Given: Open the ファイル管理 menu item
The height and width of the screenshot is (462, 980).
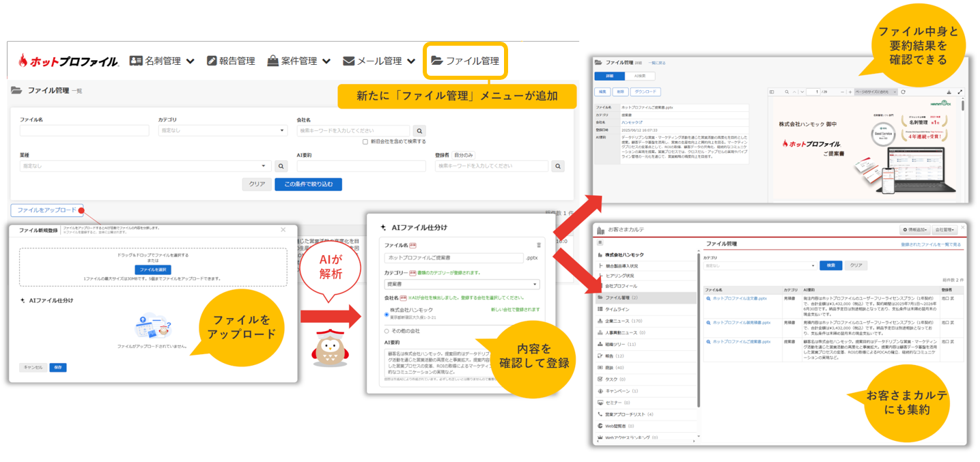Looking at the screenshot, I should [465, 61].
